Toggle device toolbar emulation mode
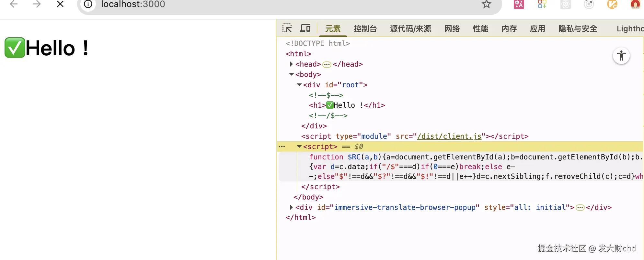The height and width of the screenshot is (260, 644). click(305, 28)
